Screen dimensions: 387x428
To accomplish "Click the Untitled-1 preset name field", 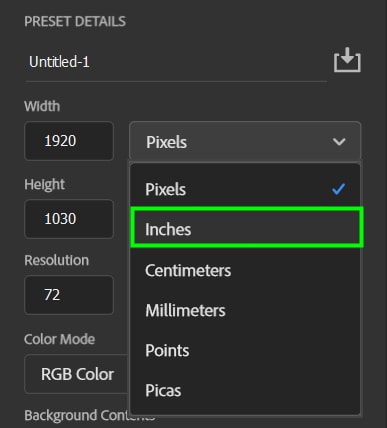I will [x=176, y=62].
